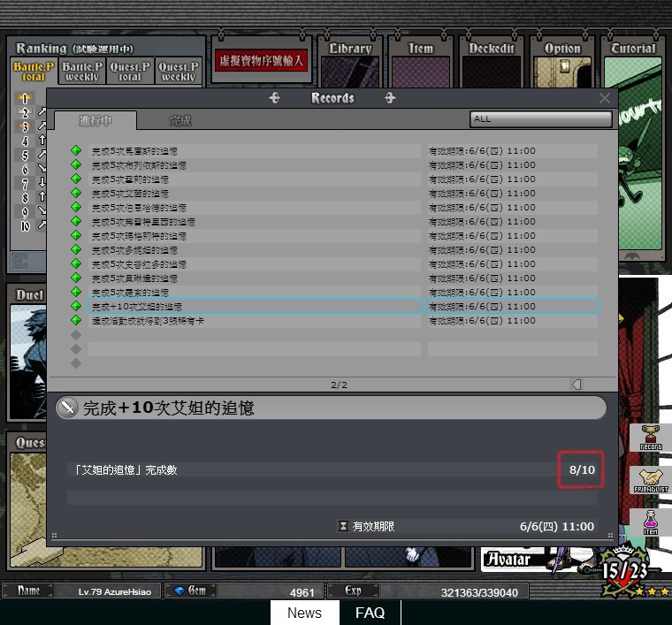Open the Duel panel
This screenshot has width=672, height=625.
click(x=27, y=352)
